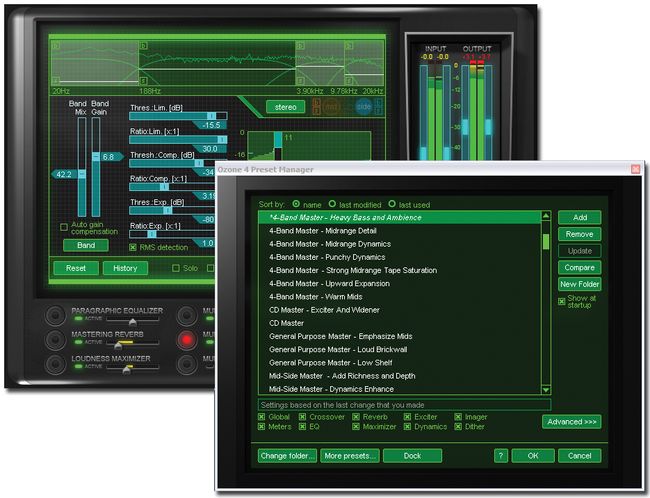Click the preset description text field

405,405
